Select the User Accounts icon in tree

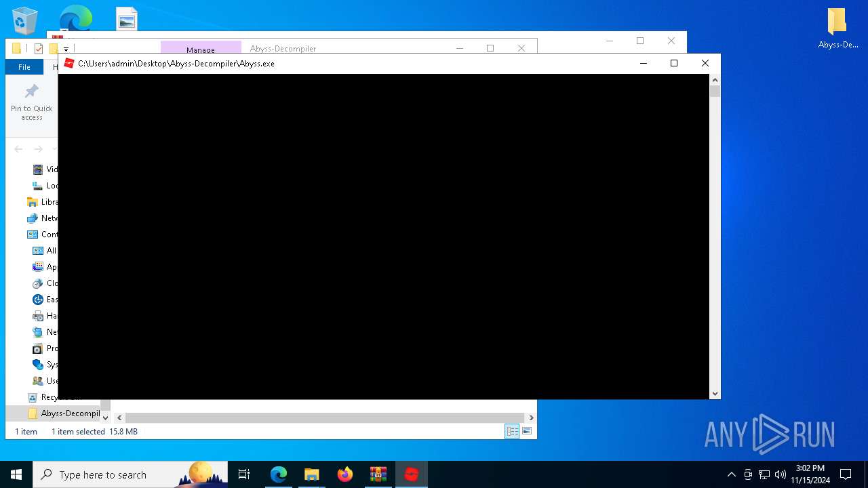[38, 381]
